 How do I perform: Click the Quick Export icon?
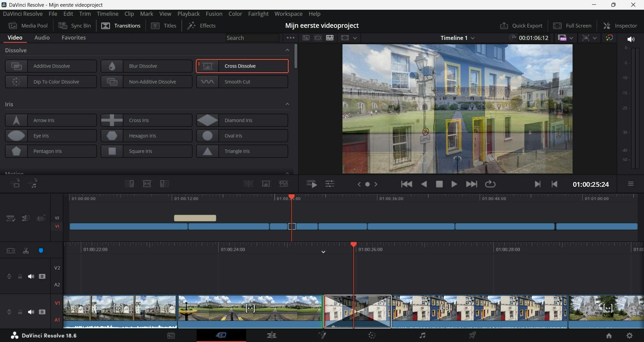504,26
